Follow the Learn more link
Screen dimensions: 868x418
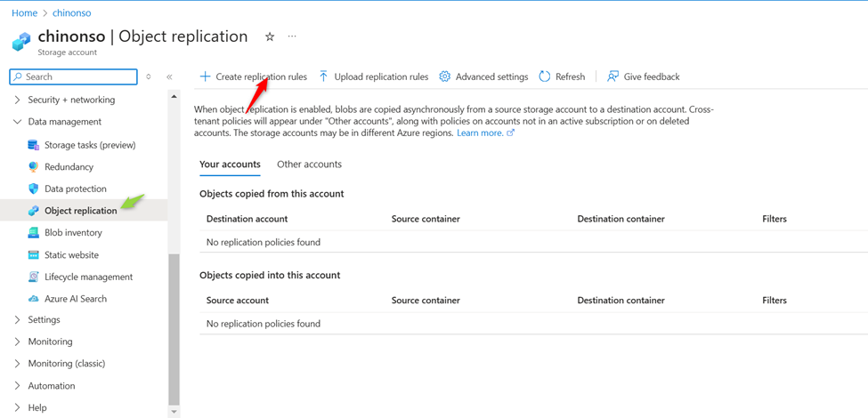click(x=480, y=133)
